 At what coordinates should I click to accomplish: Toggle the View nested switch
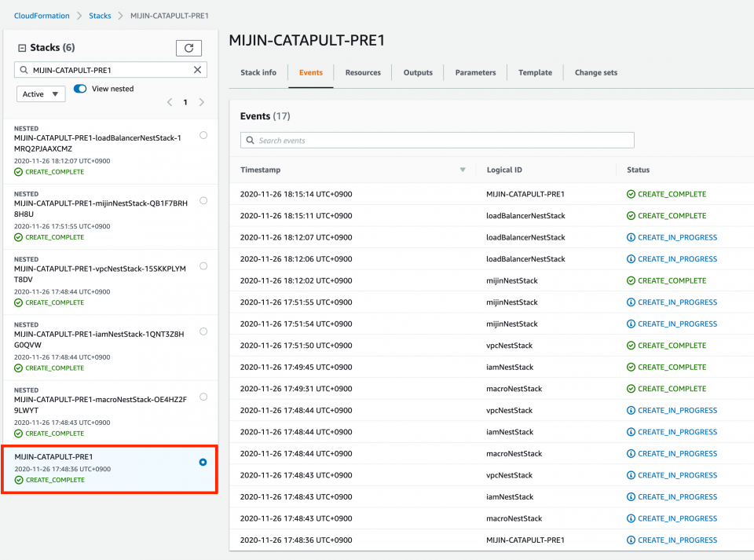point(80,89)
